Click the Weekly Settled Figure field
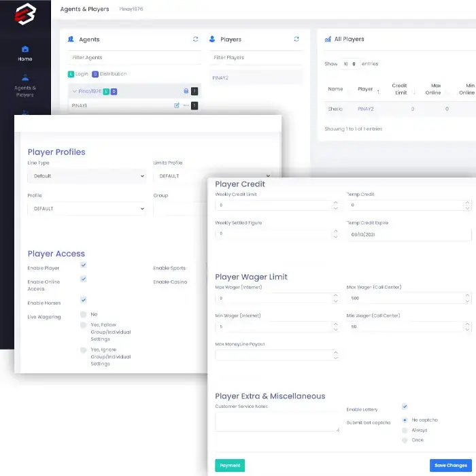476x476 pixels. [x=277, y=234]
